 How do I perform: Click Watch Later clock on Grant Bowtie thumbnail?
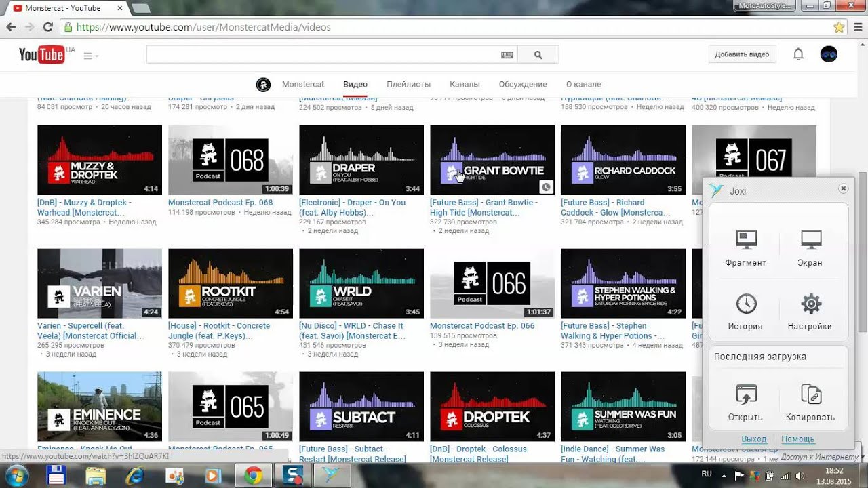[x=546, y=187]
